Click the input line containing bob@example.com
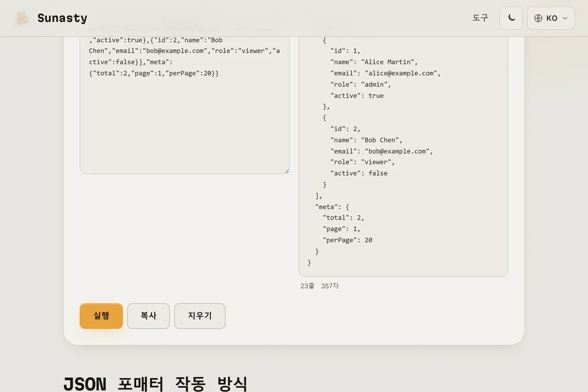Screen dimensions: 588x392 184,51
